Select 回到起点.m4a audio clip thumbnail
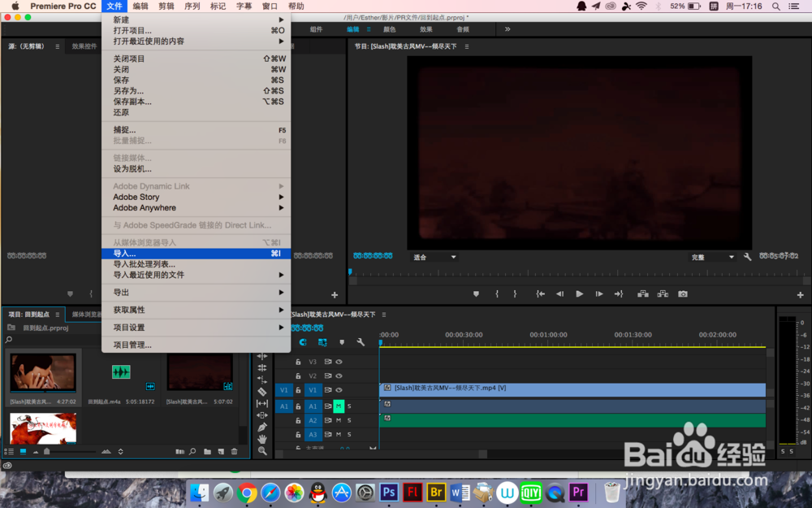 [121, 371]
